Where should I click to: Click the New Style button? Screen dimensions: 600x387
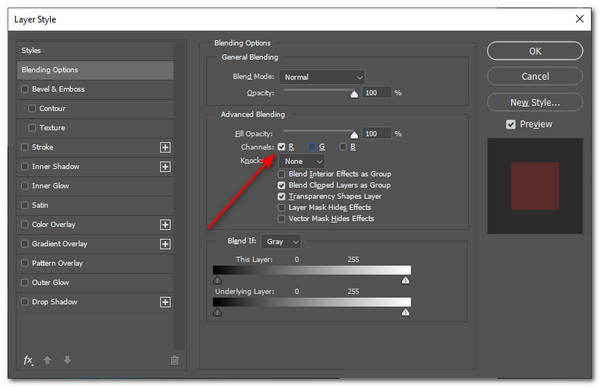tap(535, 102)
